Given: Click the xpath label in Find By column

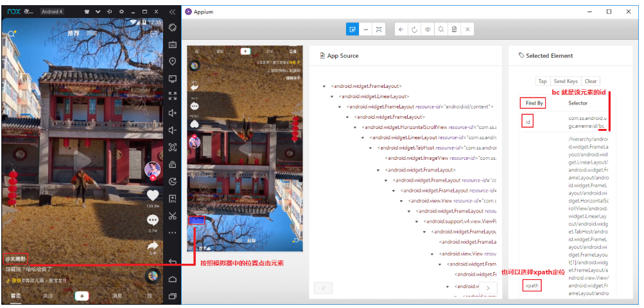Looking at the screenshot, I should 532,286.
